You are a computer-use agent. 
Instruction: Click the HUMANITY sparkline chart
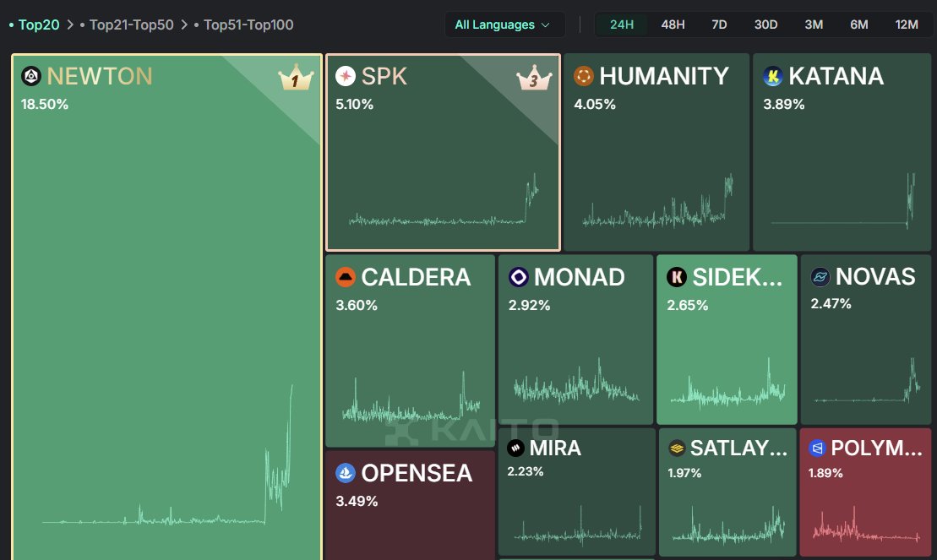pyautogui.click(x=657, y=201)
